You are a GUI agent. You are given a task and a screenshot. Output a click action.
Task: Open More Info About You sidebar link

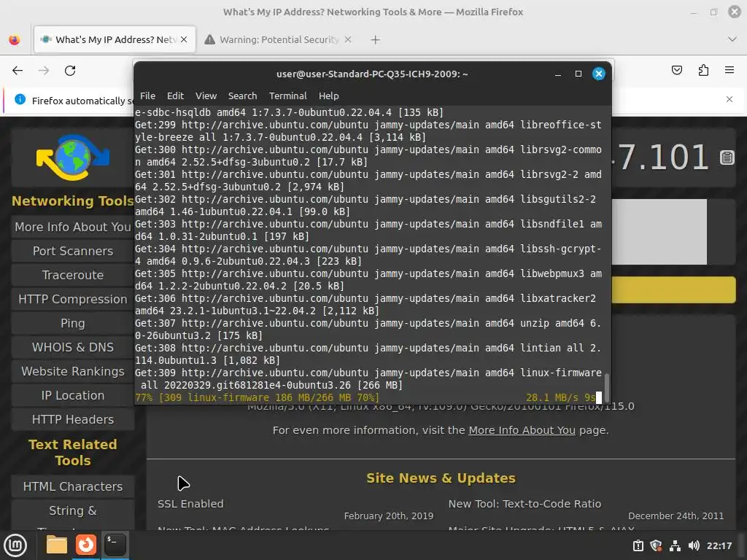(73, 227)
